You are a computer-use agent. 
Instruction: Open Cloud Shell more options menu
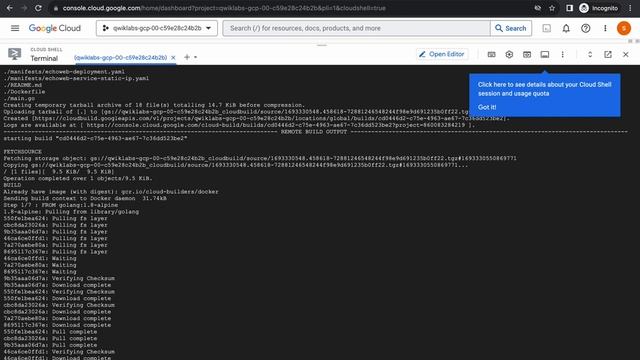tap(562, 54)
